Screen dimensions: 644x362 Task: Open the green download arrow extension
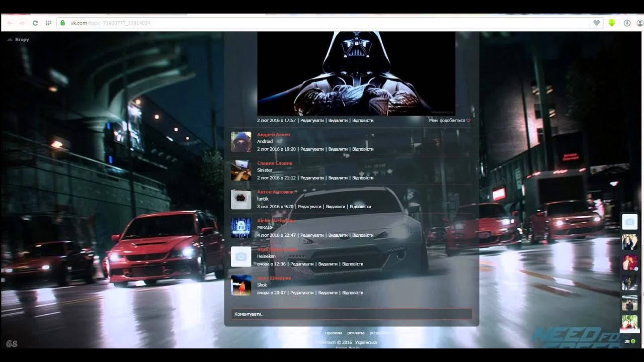click(612, 23)
